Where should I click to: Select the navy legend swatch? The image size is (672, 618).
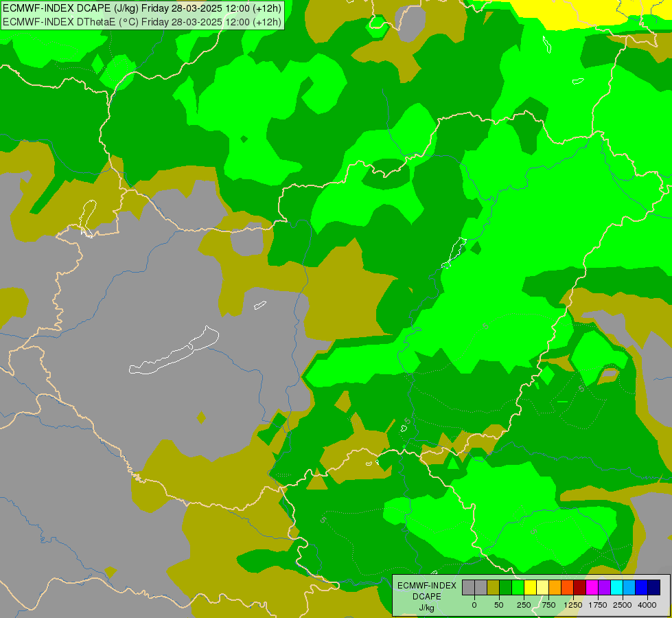653,587
